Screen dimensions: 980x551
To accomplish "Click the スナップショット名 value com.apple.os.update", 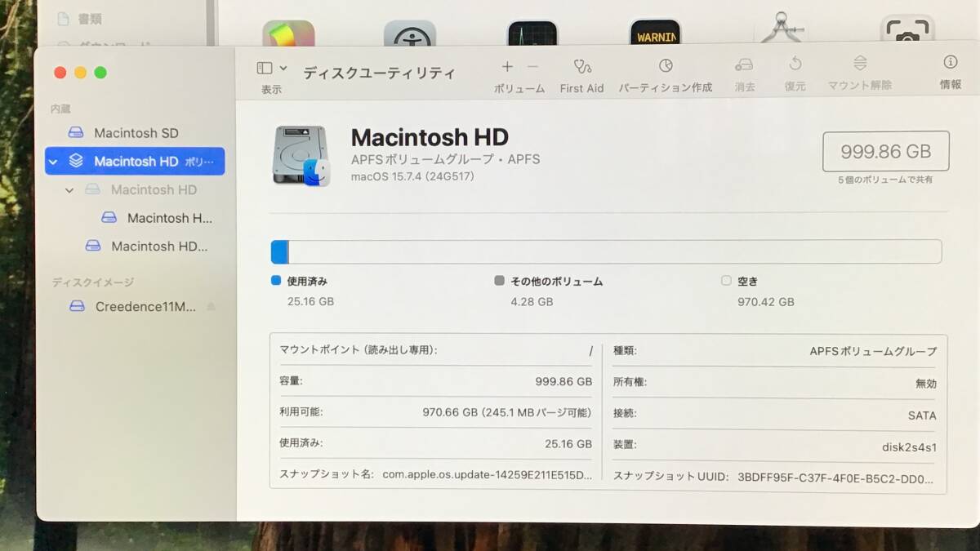I will tap(488, 474).
